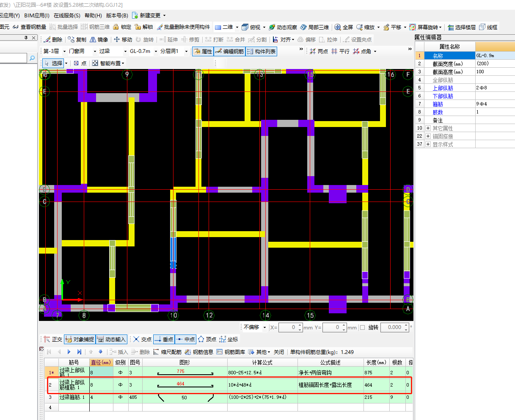This screenshot has width=515, height=420.
Task: Click the 上部纵筋 property link
Action: point(443,88)
